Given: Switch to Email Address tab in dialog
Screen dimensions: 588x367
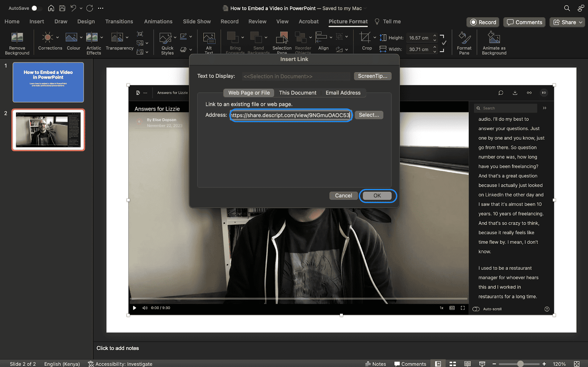Looking at the screenshot, I should 343,93.
